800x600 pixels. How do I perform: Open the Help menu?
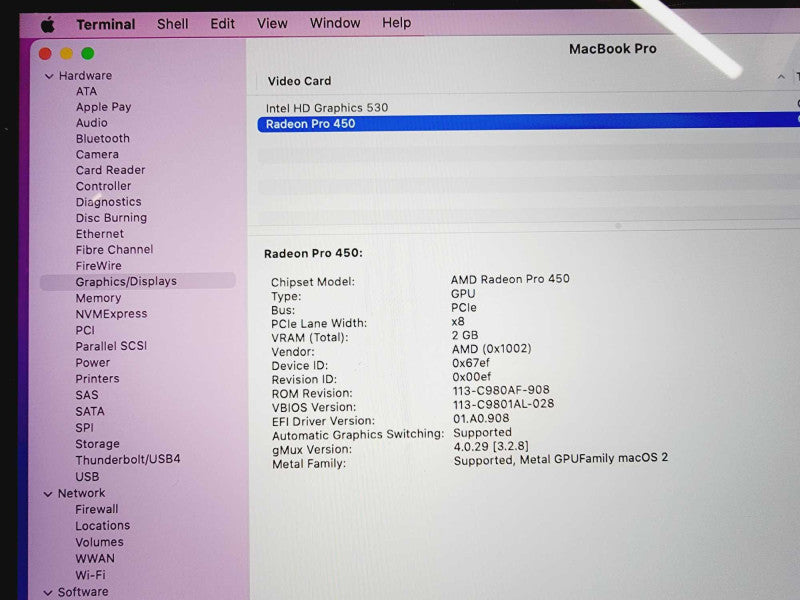(x=396, y=22)
